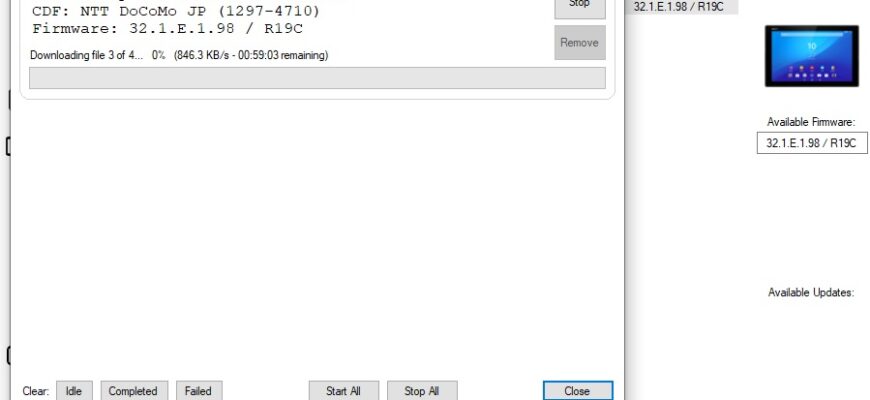
Task: Click the greyed Remove button
Action: (580, 43)
